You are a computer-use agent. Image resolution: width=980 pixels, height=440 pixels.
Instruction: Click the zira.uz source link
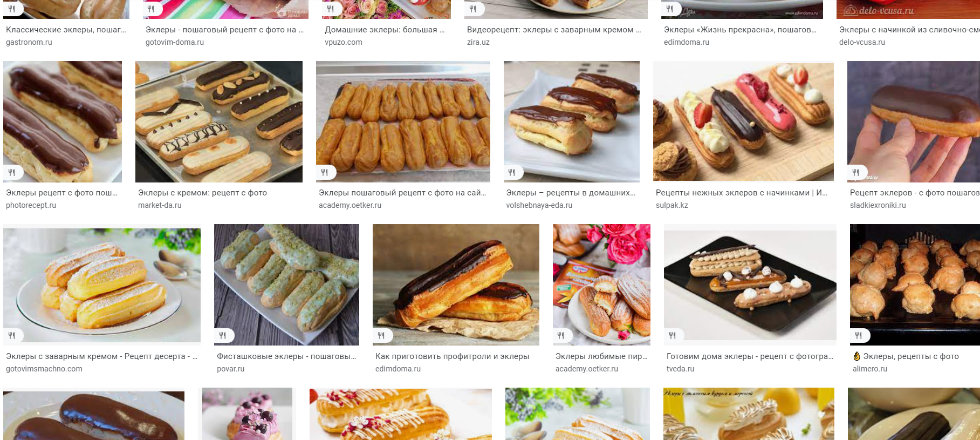[x=478, y=42]
